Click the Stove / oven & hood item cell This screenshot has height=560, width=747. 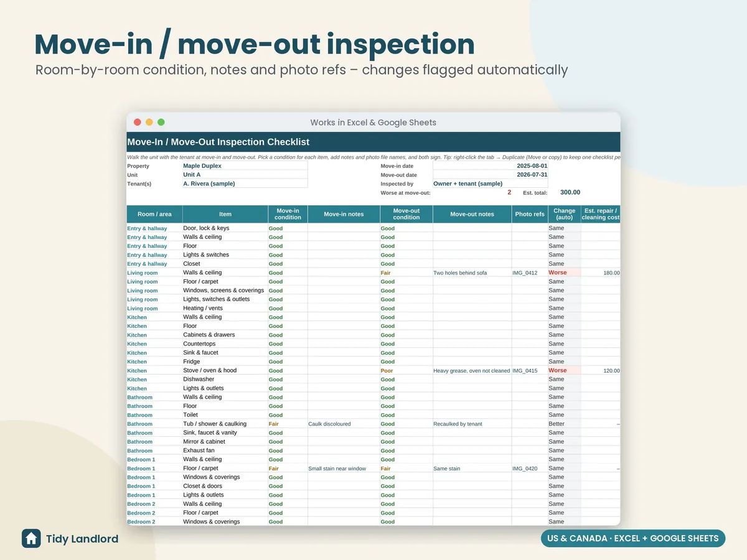pyautogui.click(x=225, y=370)
